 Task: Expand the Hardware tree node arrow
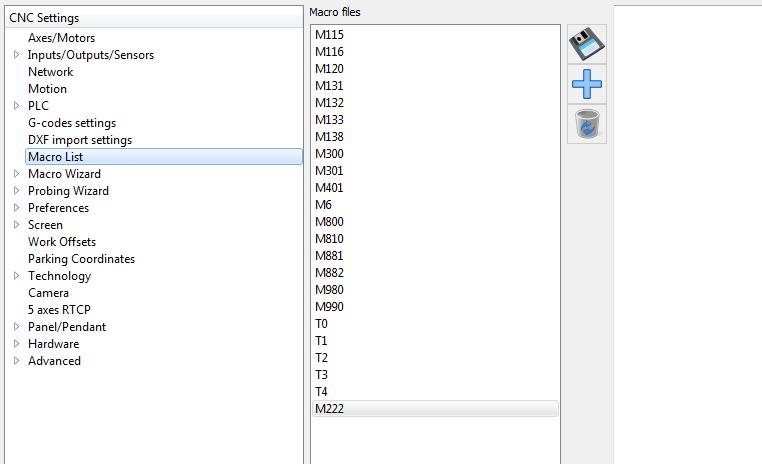(x=17, y=344)
